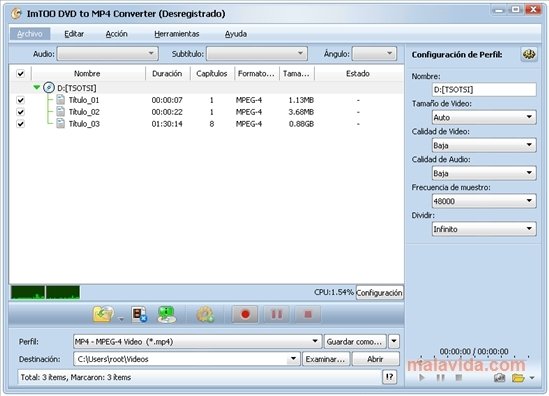Open the Editar menu

(74, 34)
